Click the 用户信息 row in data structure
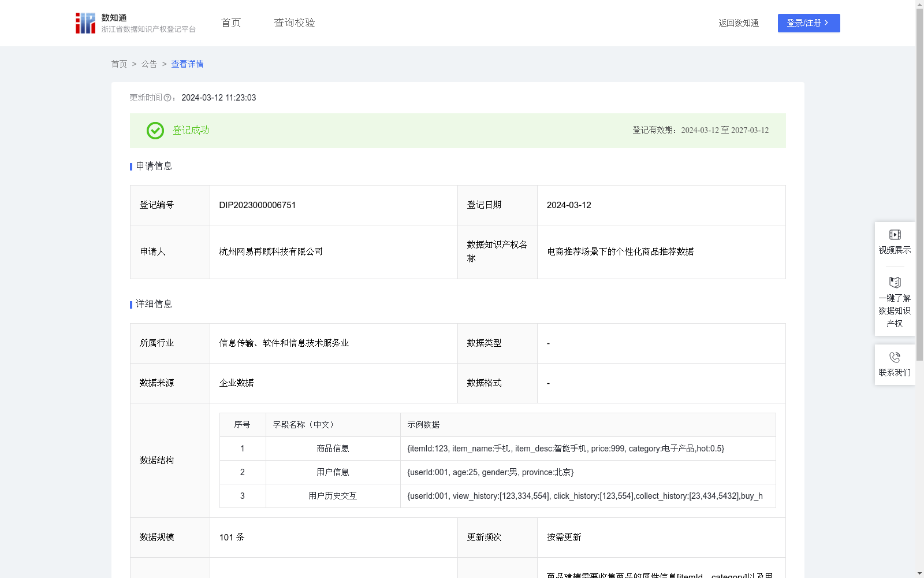 click(x=498, y=472)
